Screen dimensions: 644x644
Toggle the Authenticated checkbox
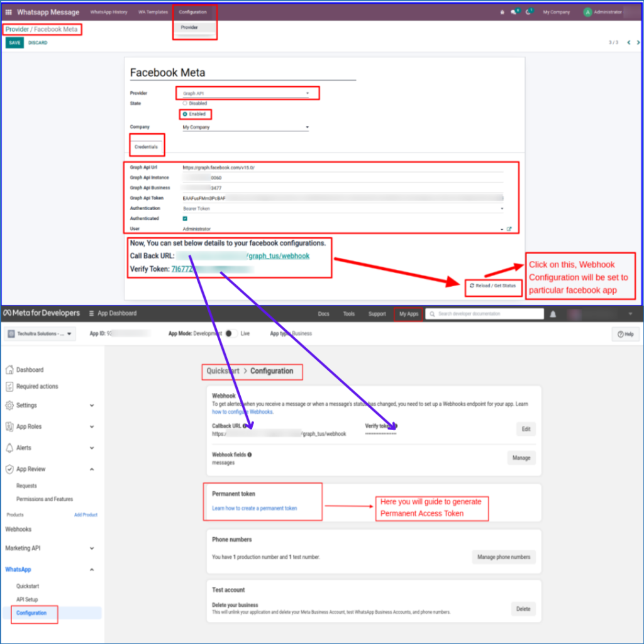[x=185, y=218]
